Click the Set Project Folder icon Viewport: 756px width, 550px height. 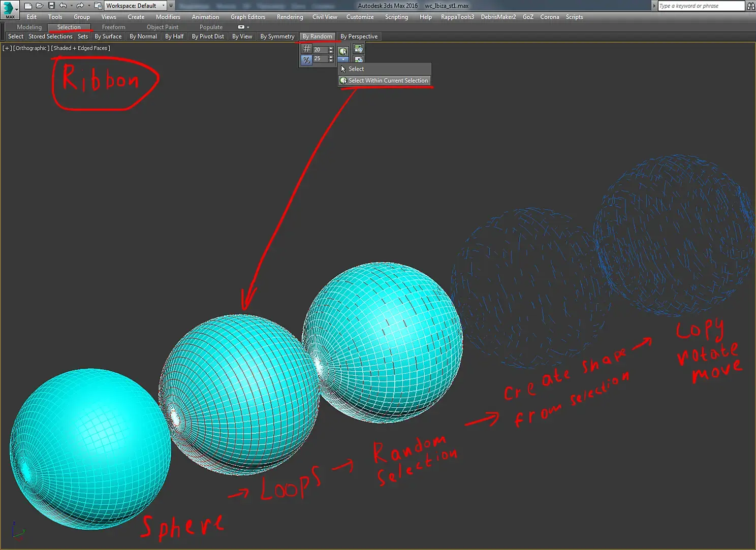tap(98, 6)
